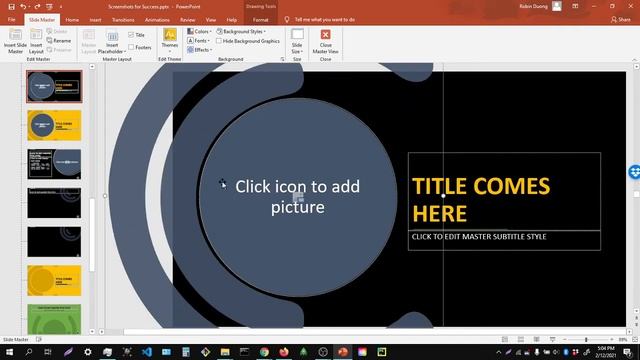Screen dimensions: 640x360
Task: Click Reading View icon in status bar
Action: [536, 340]
